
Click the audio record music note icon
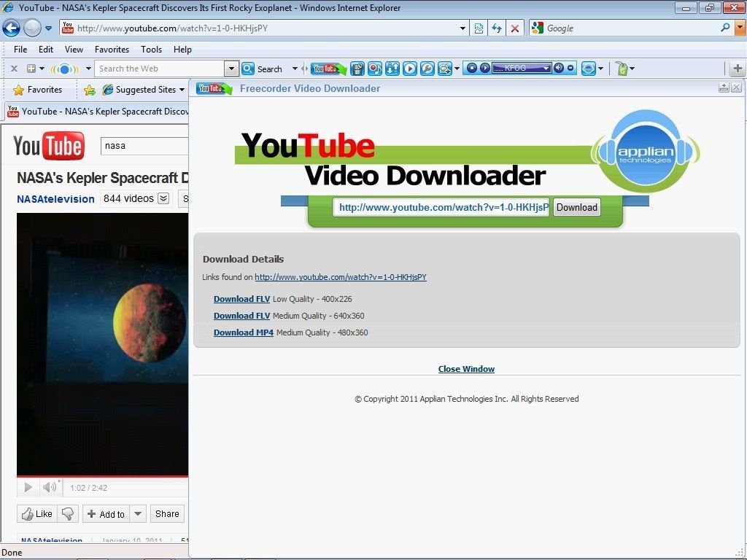click(375, 69)
